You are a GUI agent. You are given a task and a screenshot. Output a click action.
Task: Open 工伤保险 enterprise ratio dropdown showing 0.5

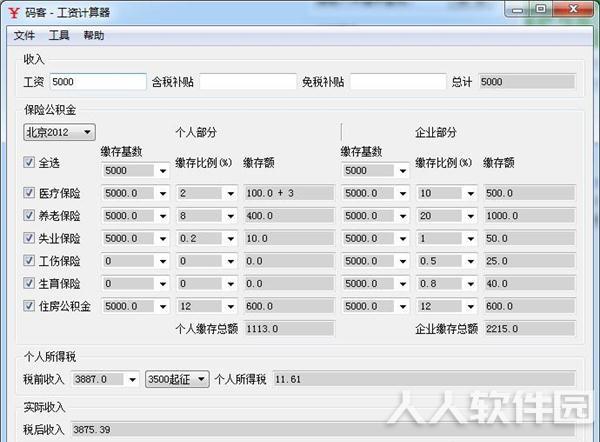click(447, 261)
